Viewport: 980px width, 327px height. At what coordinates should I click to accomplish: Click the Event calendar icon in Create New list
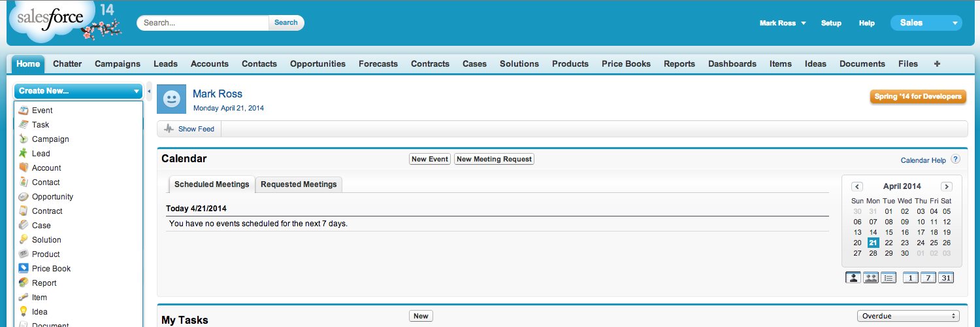pyautogui.click(x=24, y=111)
